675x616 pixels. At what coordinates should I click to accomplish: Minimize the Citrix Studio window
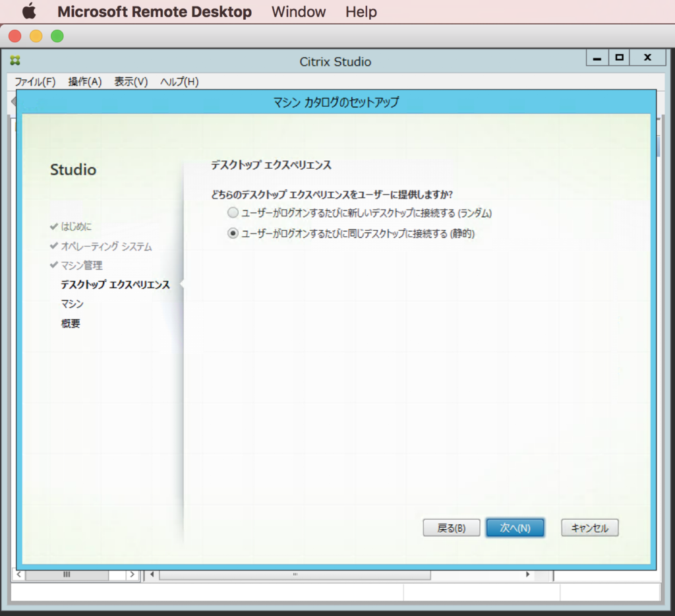(597, 58)
